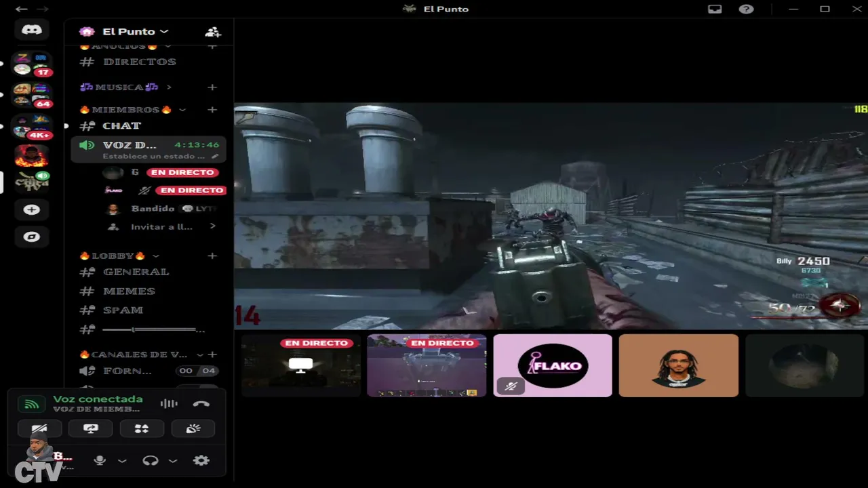Viewport: 868px width, 488px height.
Task: Focus the main game stream view
Action: (x=551, y=216)
